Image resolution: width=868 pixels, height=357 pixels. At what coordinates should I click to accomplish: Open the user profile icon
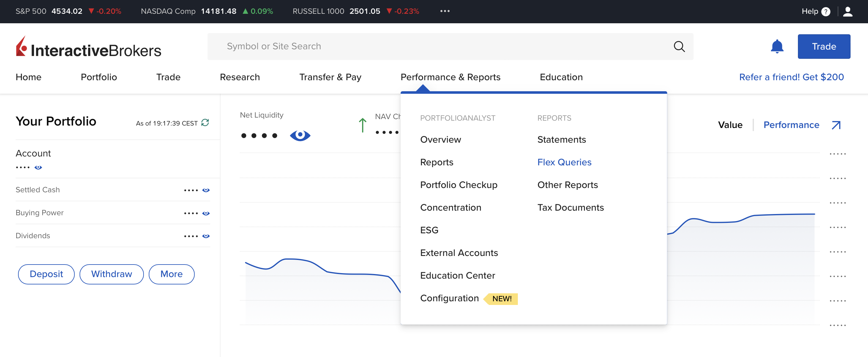[x=848, y=11]
